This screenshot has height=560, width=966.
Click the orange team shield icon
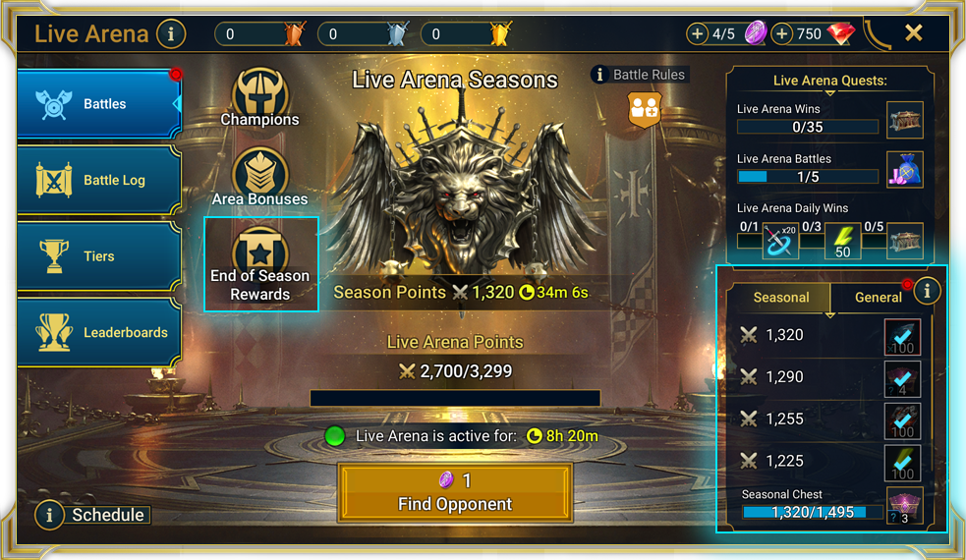click(645, 109)
